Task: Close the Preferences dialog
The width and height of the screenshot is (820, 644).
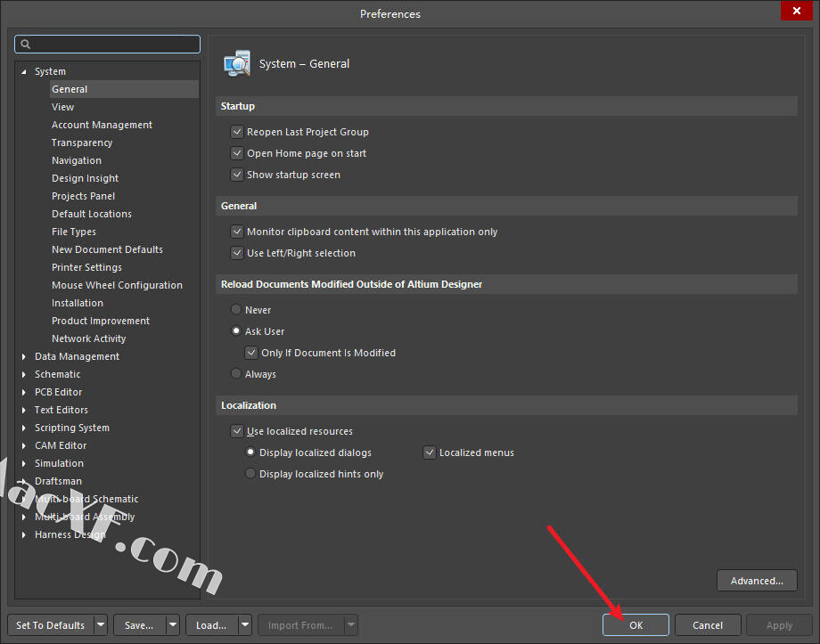Action: (x=796, y=11)
